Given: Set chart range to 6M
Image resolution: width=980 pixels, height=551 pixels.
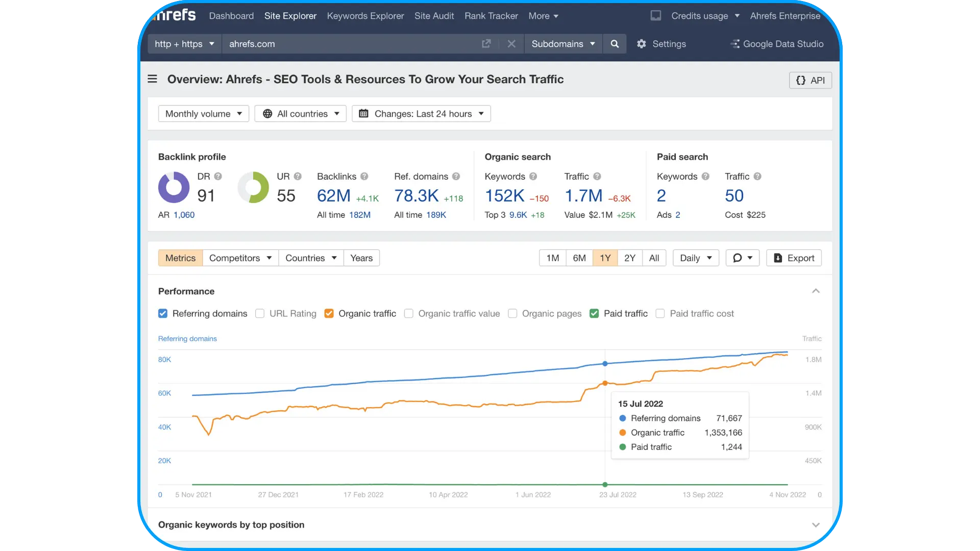Looking at the screenshot, I should [579, 258].
